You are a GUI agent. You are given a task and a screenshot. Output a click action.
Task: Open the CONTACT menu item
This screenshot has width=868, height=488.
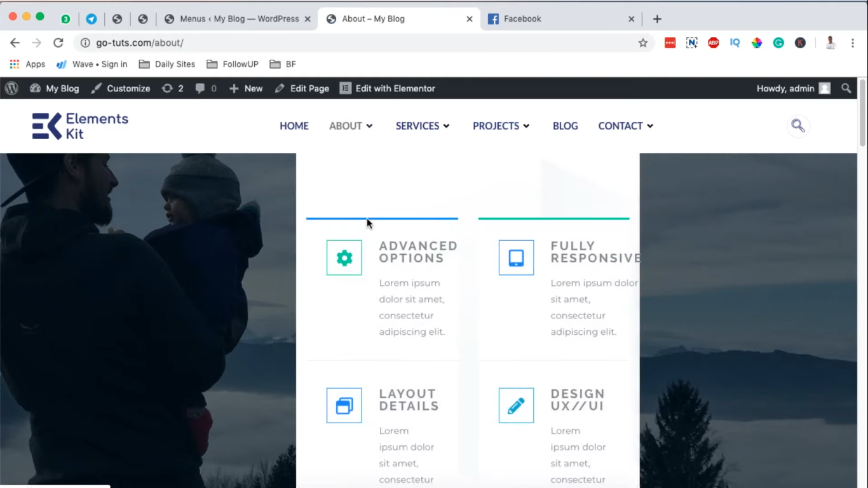coord(620,126)
